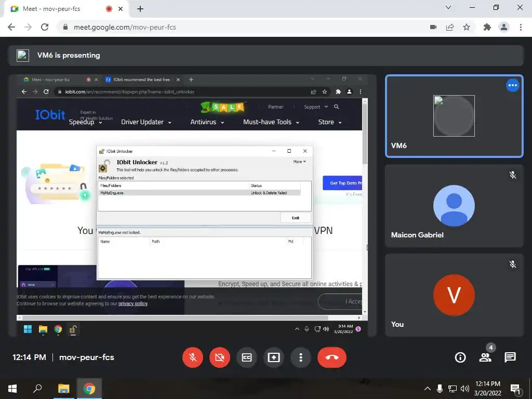Click the microphone icon in Windows system tray

pos(440,389)
